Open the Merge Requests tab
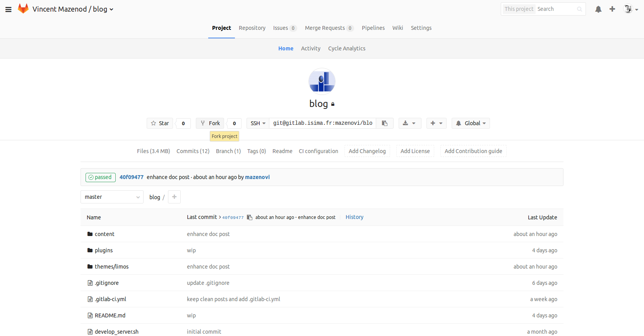Screen dimensions: 644x336 (x=329, y=28)
